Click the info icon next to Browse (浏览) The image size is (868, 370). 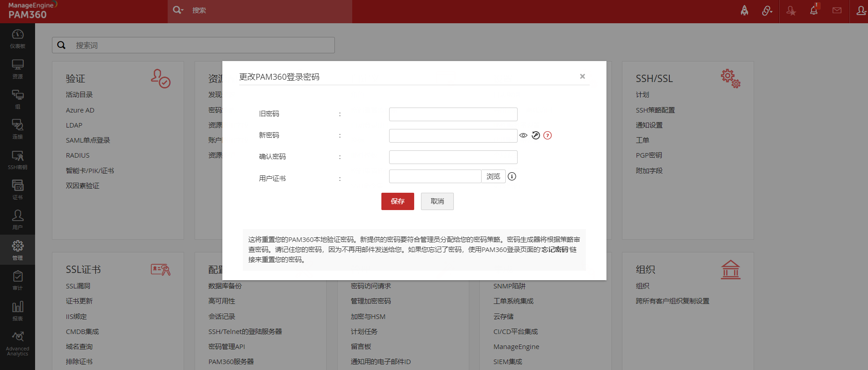coord(512,176)
